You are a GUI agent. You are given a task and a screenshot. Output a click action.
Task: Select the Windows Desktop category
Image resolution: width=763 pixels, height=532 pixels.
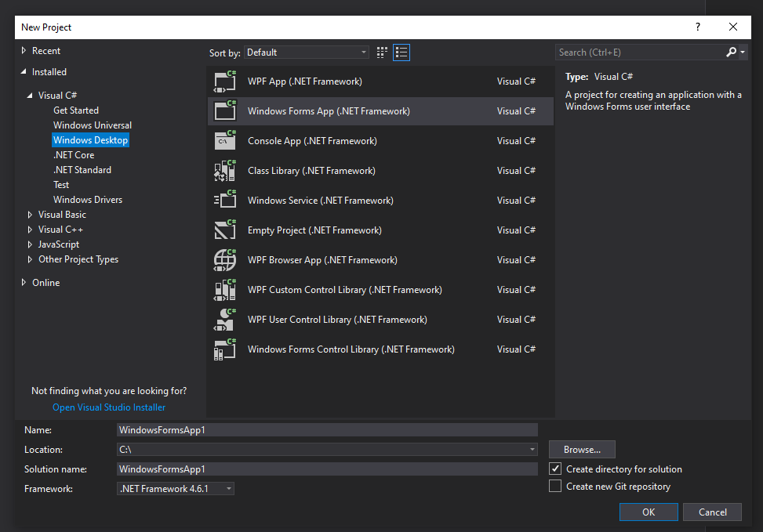coord(90,140)
